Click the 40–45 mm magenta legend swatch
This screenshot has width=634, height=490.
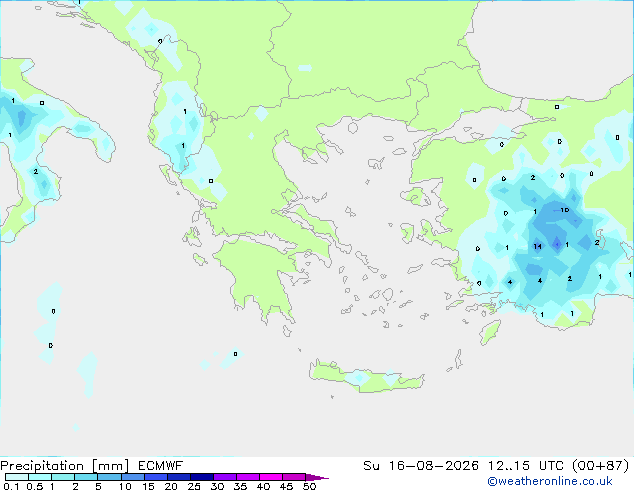(271, 477)
